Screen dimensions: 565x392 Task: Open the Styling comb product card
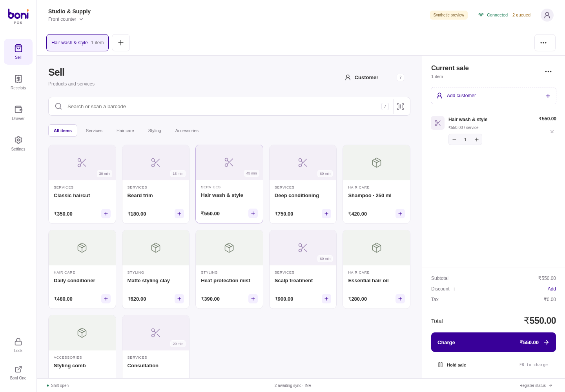(82, 347)
